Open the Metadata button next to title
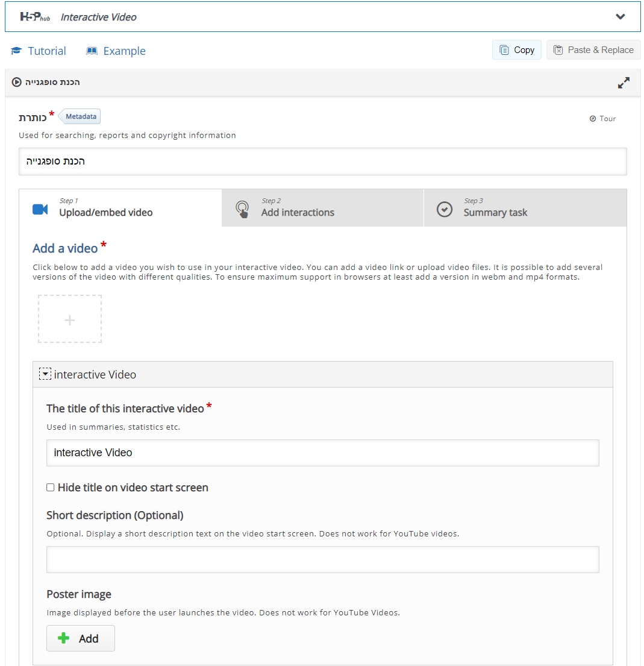The image size is (644, 666). [81, 116]
